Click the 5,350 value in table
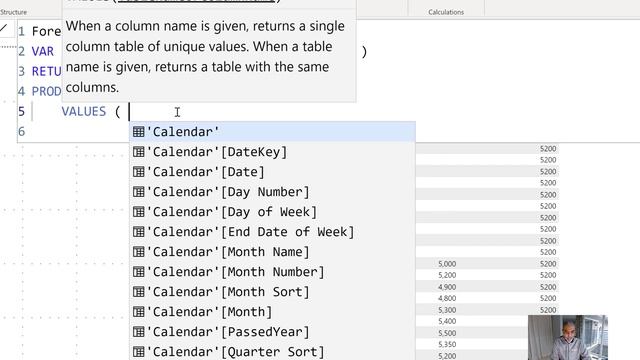 (x=447, y=344)
